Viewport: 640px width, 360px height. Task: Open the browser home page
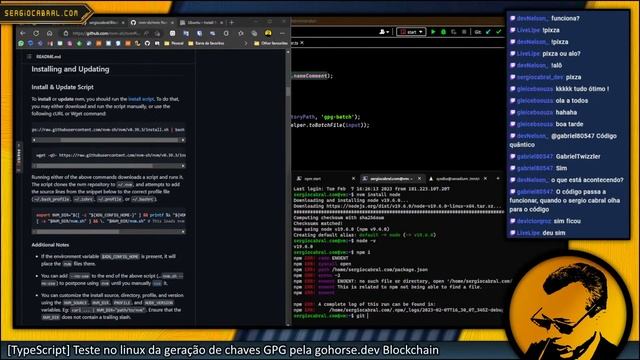[49, 33]
